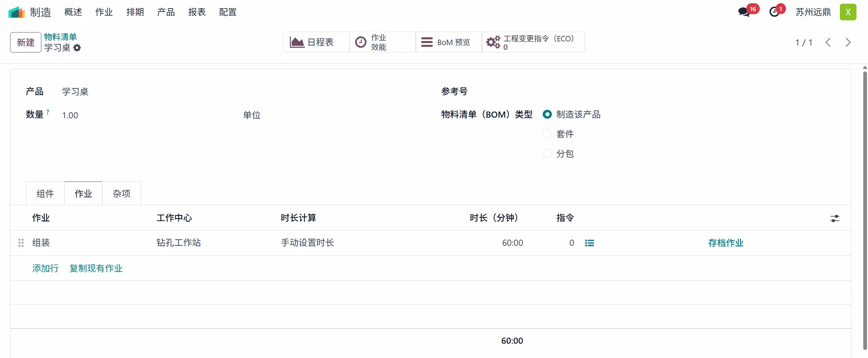
Task: Open the activities clock icon
Action: (x=774, y=12)
